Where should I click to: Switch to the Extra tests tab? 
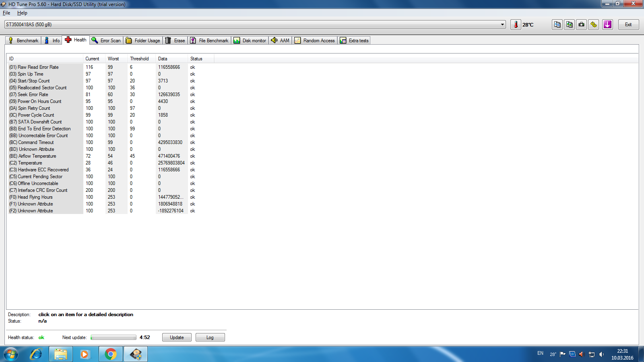point(354,41)
